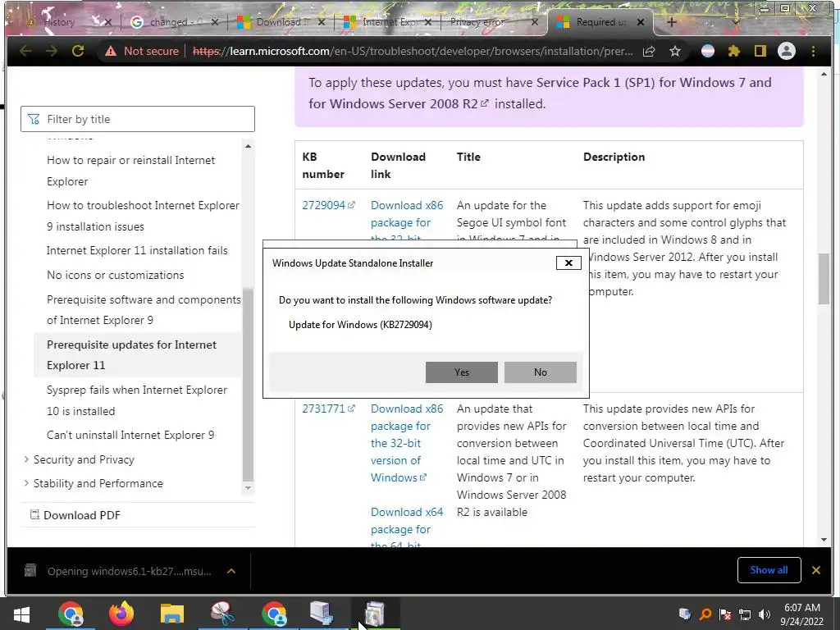Click the computer setup taskbar icon

(x=323, y=614)
